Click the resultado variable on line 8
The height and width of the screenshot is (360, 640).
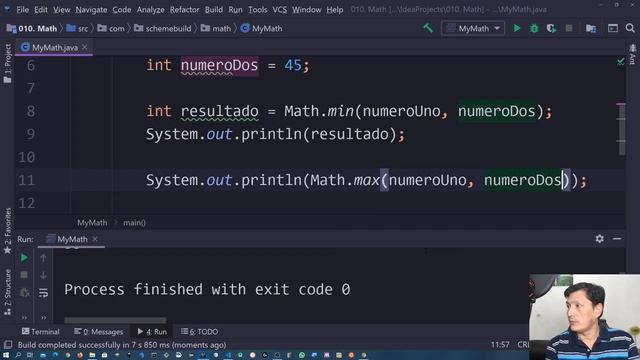point(219,111)
